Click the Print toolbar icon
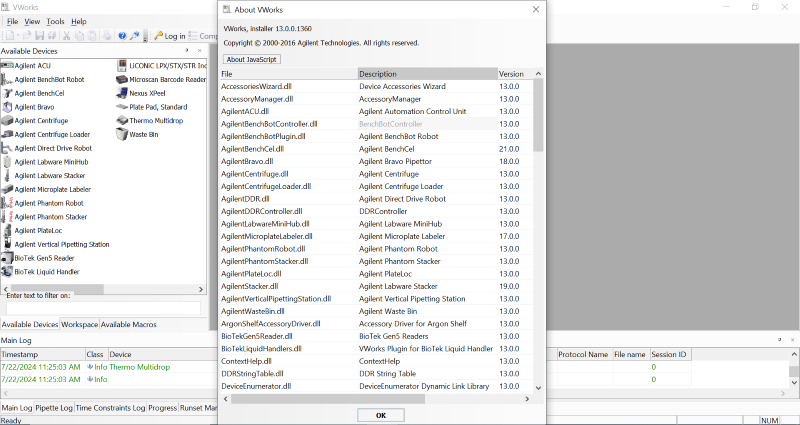This screenshot has height=425, width=800. [106, 36]
